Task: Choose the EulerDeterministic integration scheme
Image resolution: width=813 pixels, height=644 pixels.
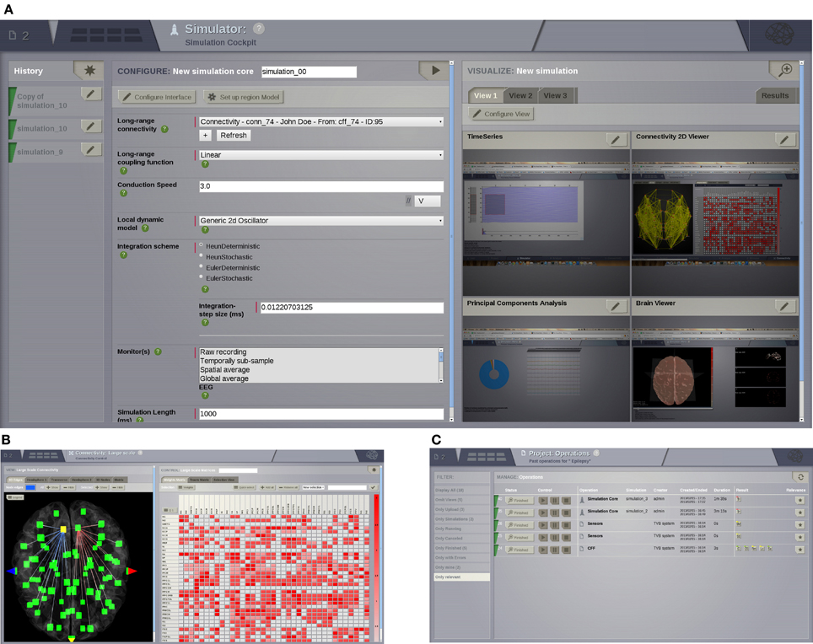Action: coord(202,266)
